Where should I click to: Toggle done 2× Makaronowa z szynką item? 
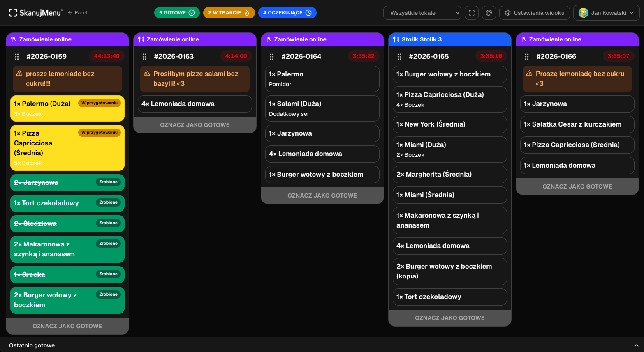pyautogui.click(x=67, y=249)
